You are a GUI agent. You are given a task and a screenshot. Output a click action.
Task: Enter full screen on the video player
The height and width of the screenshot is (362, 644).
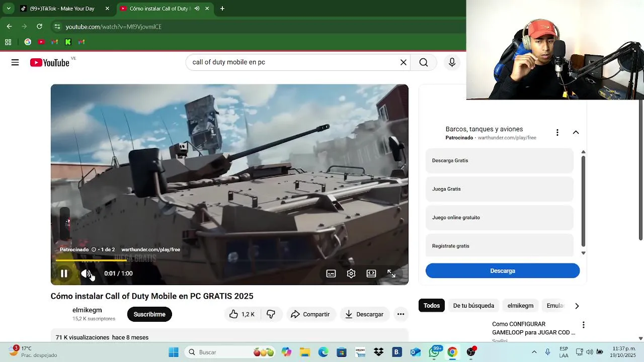391,274
